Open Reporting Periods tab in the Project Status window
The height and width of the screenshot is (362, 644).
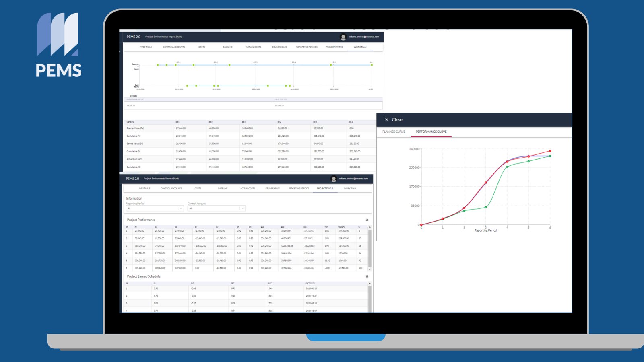coord(299,189)
